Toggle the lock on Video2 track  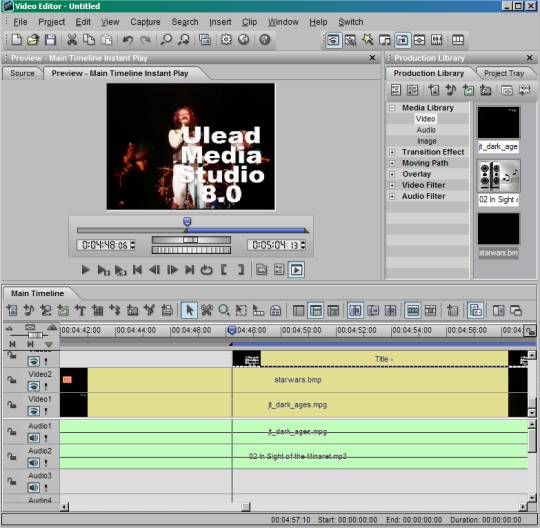(x=12, y=380)
